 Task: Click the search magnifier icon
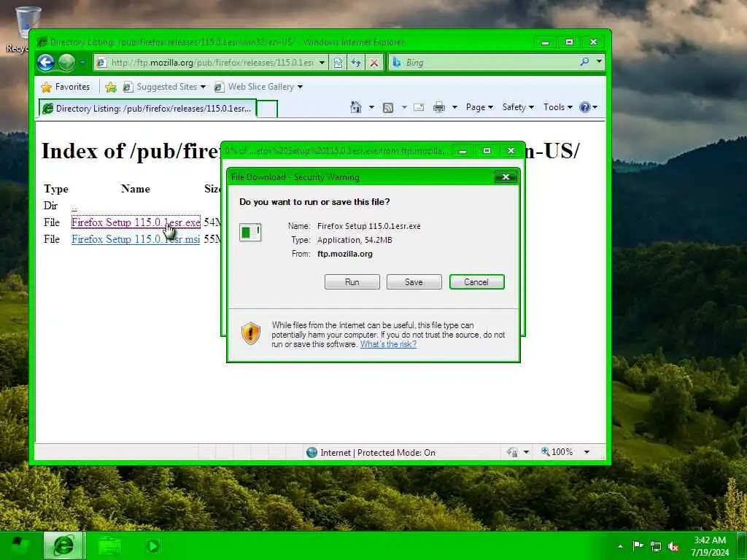pos(584,62)
